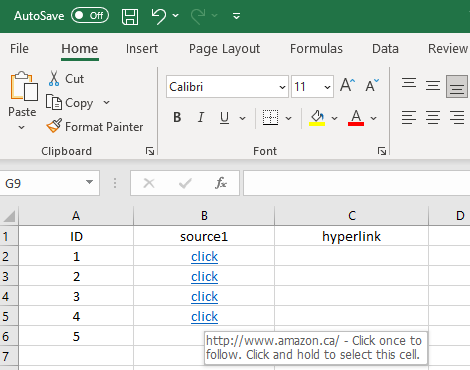Go to the Page Layout tab

pos(224,49)
